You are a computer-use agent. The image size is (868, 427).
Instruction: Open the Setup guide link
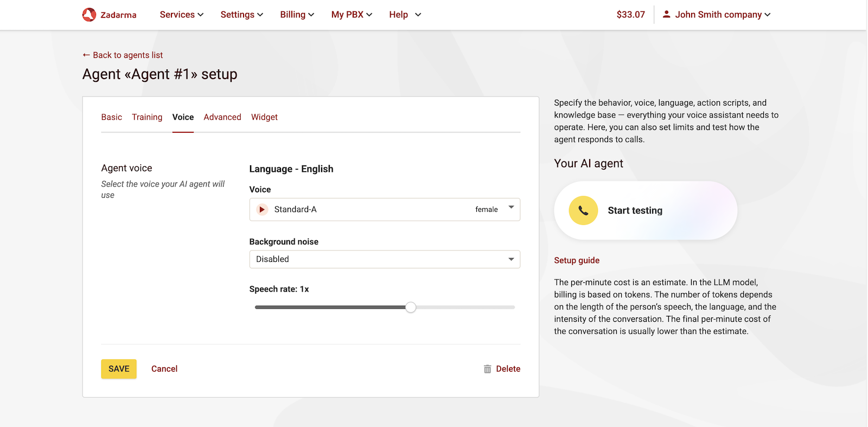[577, 260]
